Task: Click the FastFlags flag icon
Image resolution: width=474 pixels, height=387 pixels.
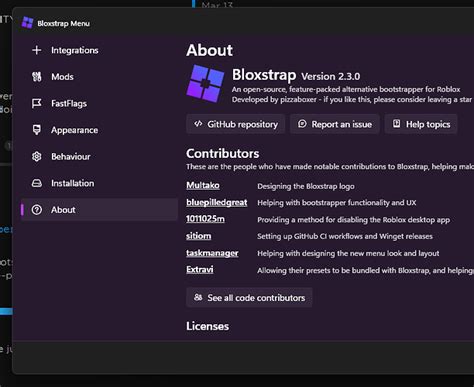Action: coord(37,103)
